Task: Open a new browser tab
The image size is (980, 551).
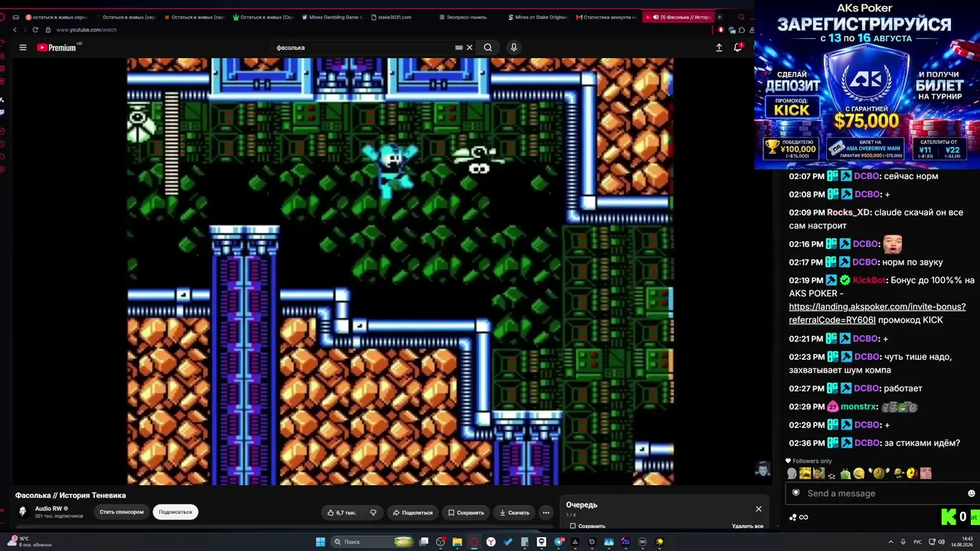Action: [x=719, y=17]
